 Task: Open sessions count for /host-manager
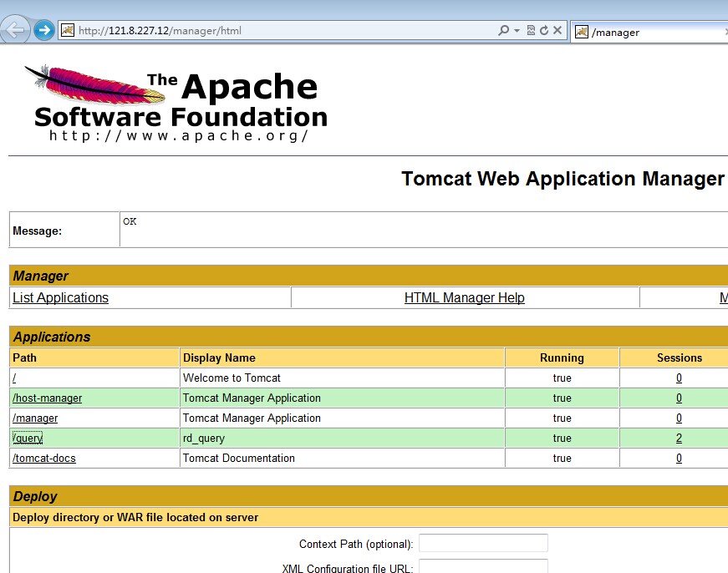(x=679, y=398)
